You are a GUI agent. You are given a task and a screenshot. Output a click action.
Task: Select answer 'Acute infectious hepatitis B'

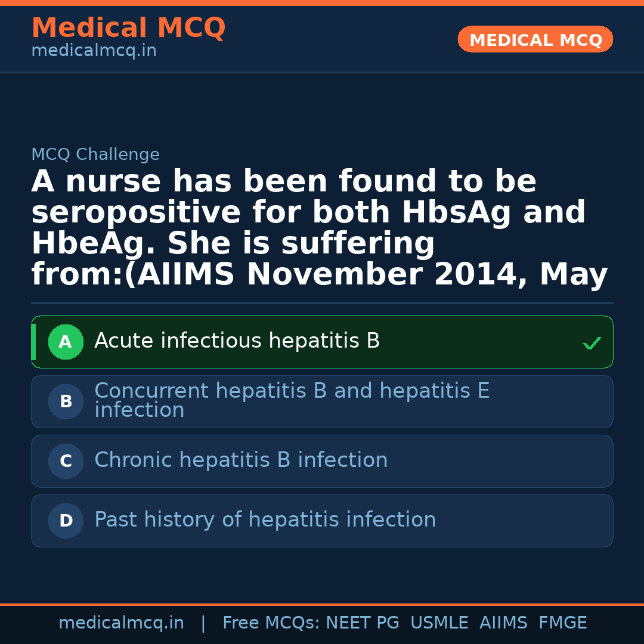point(237,341)
